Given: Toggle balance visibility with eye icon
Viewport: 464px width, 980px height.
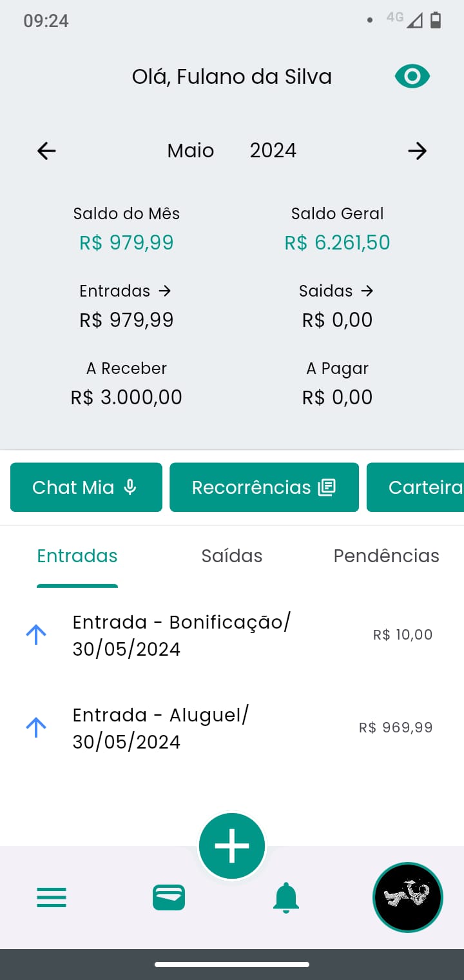Looking at the screenshot, I should pos(412,77).
